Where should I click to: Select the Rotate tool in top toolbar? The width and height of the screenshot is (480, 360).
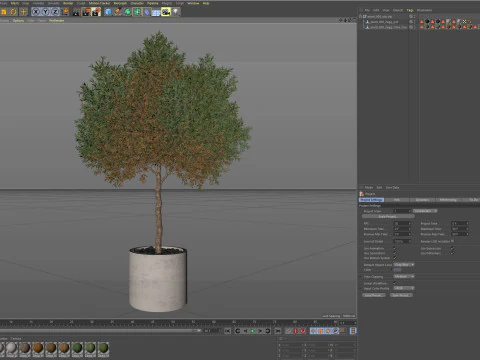pyautogui.click(x=13, y=12)
